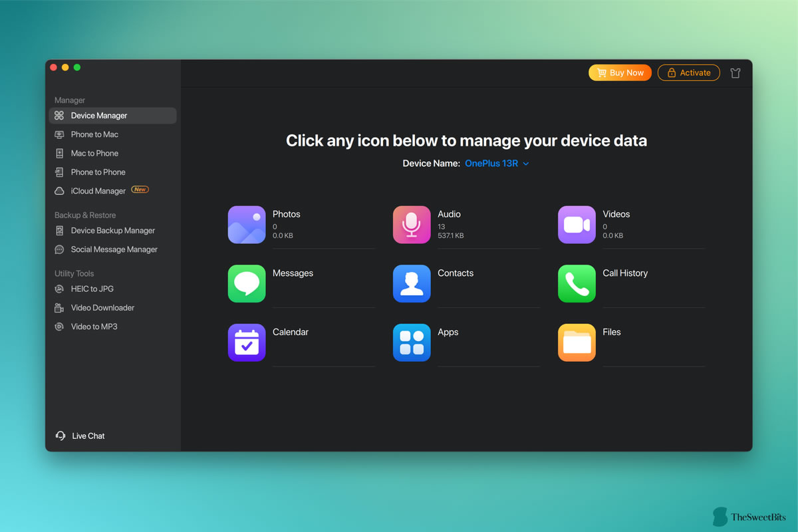The image size is (798, 532).
Task: Open the Calendar icon
Action: pyautogui.click(x=247, y=342)
